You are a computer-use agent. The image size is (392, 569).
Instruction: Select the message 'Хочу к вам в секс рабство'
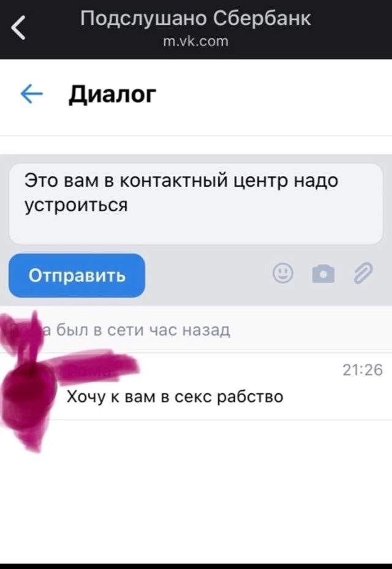click(x=175, y=397)
